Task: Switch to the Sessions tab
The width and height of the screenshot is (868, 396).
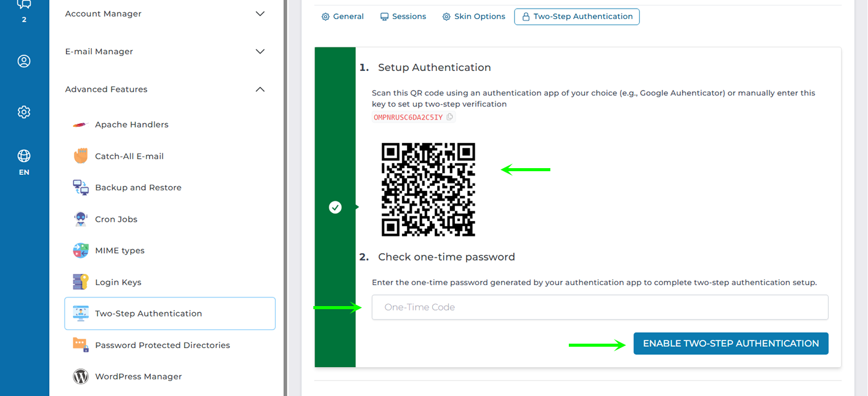Action: [x=403, y=17]
